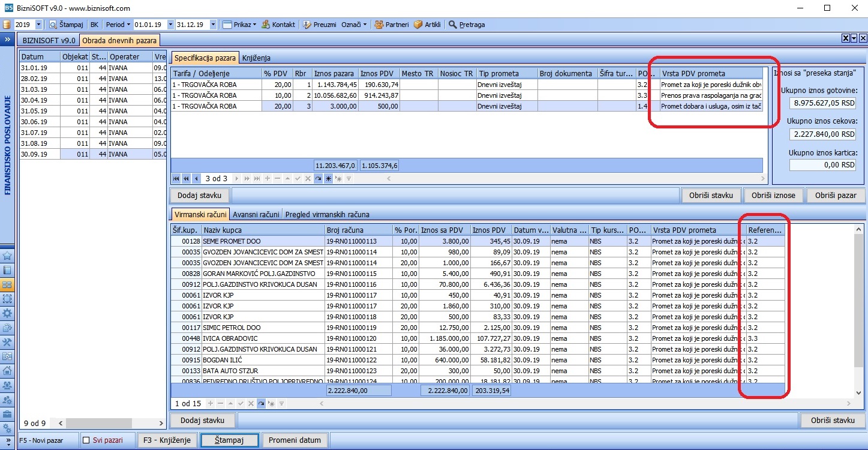The image size is (868, 450).
Task: Select the crossed tools icon in sidebar
Action: click(x=7, y=342)
